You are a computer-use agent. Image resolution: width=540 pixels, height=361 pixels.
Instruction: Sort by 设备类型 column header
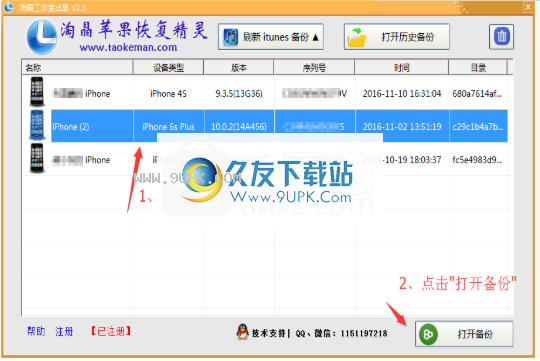(x=168, y=68)
